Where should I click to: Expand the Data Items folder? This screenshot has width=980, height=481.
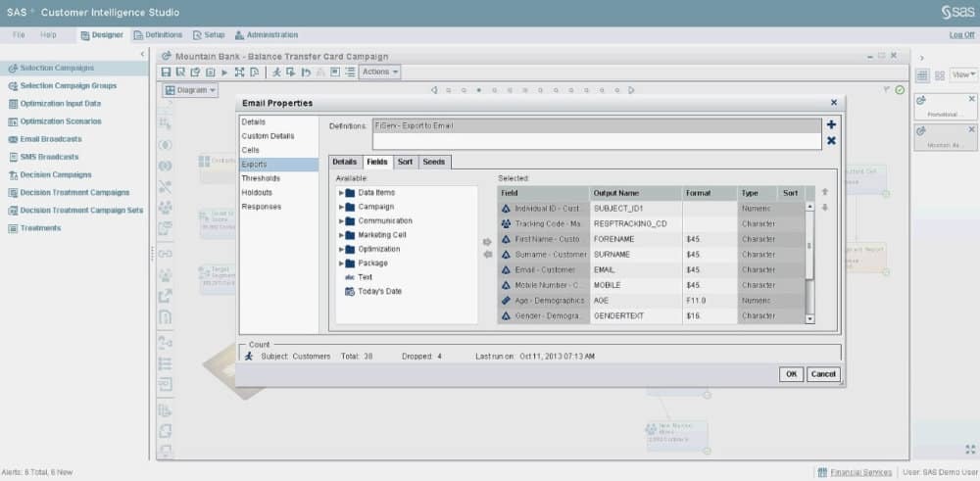click(x=341, y=193)
